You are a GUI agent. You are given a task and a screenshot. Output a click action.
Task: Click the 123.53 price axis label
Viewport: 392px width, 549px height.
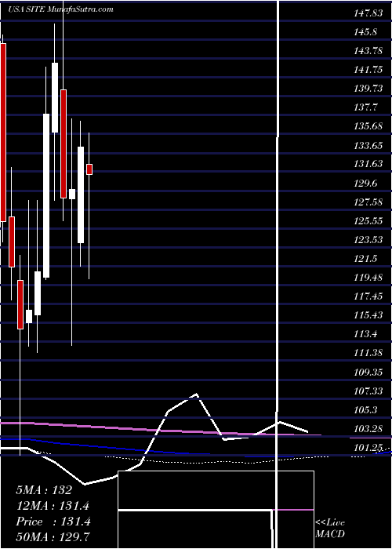[368, 240]
